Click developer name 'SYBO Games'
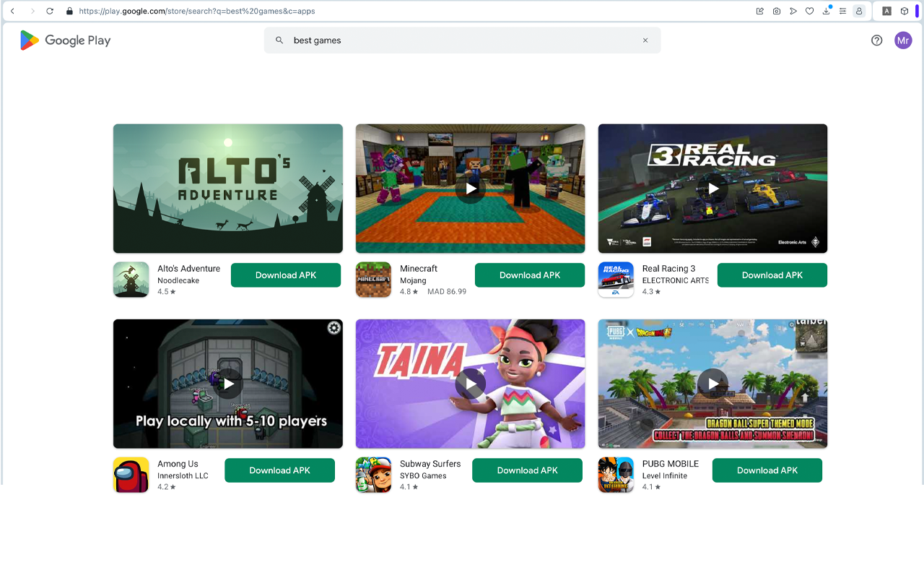 (423, 475)
